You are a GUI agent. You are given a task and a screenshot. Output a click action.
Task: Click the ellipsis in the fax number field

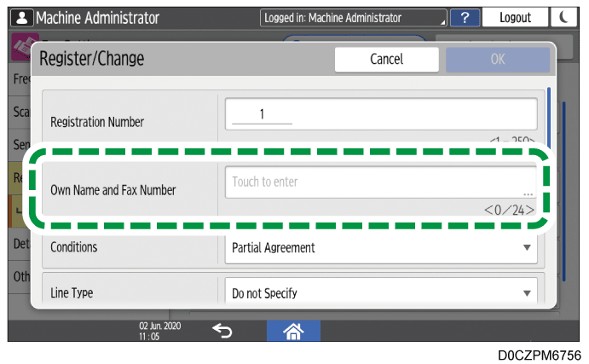(528, 194)
